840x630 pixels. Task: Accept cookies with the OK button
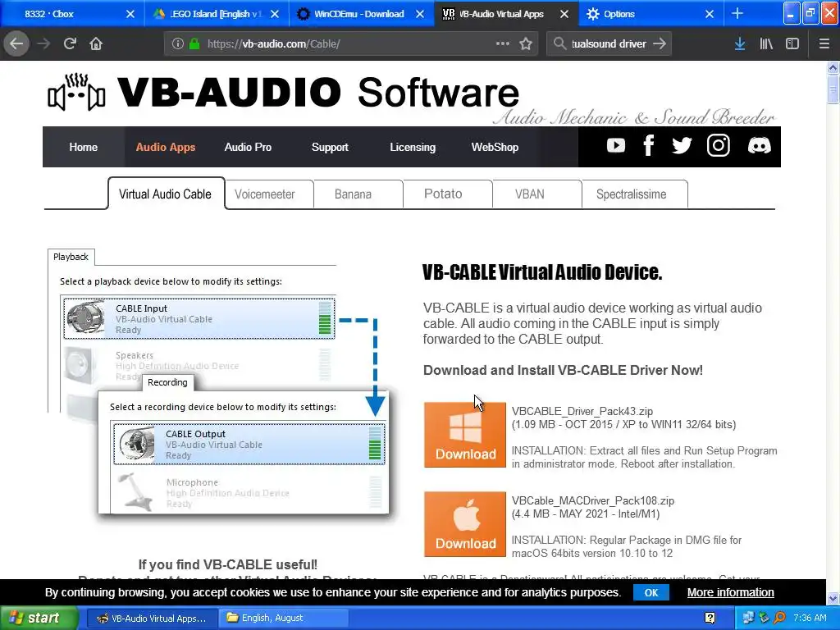651,592
